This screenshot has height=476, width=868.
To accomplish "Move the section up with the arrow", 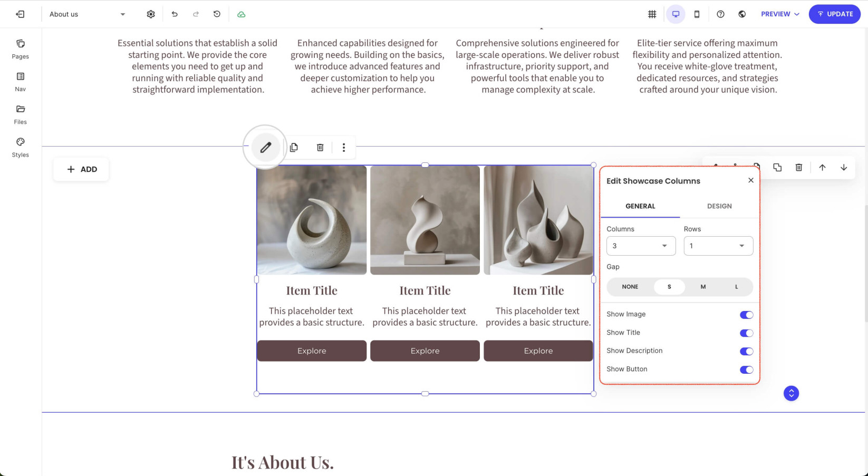I will pyautogui.click(x=822, y=167).
